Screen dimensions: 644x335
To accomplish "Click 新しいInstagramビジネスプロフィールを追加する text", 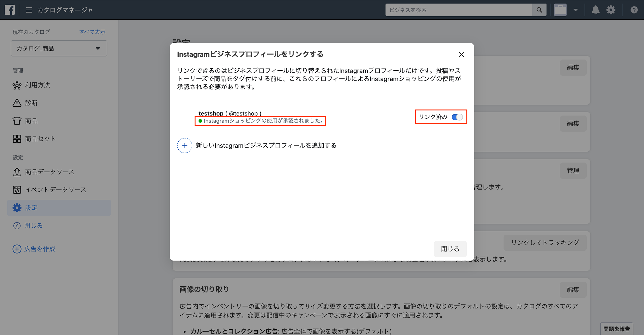I will [266, 145].
